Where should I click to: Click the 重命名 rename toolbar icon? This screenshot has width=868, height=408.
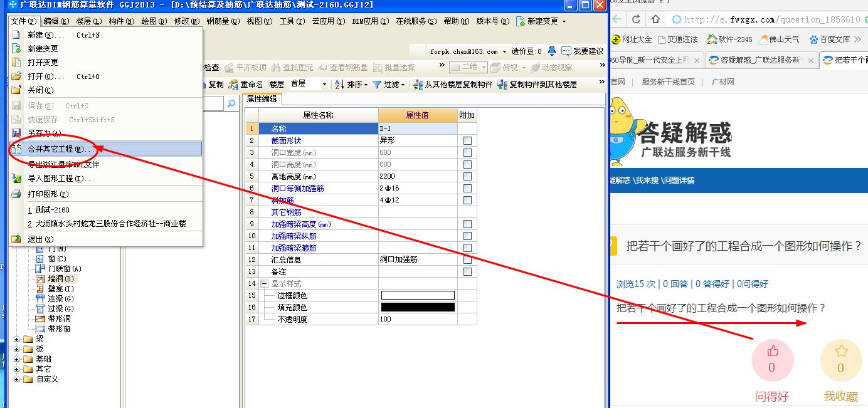(x=234, y=85)
